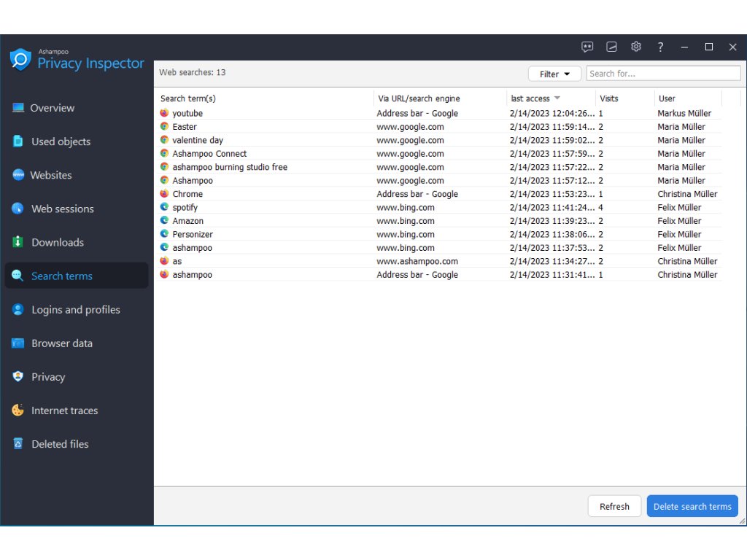Select the 'Amazon' search term

[x=187, y=221]
